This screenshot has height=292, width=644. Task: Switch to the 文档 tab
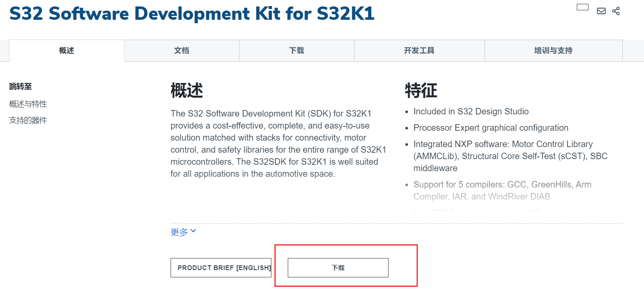[181, 50]
